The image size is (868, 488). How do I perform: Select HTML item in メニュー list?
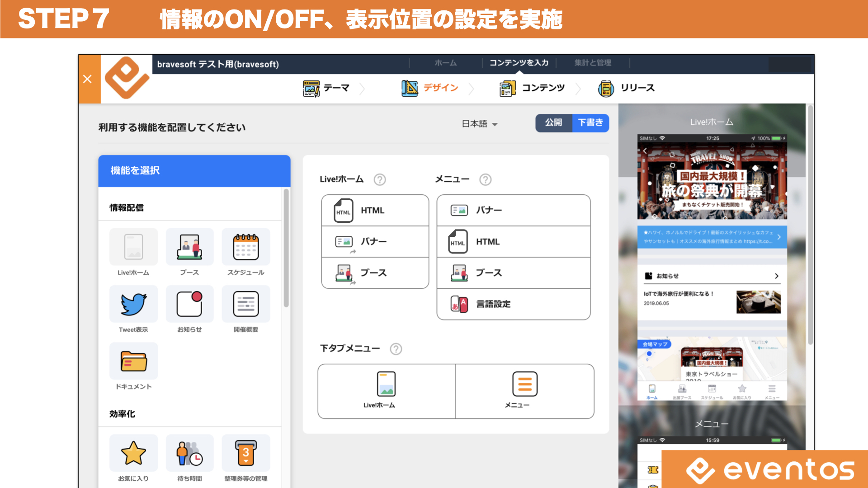[514, 242]
